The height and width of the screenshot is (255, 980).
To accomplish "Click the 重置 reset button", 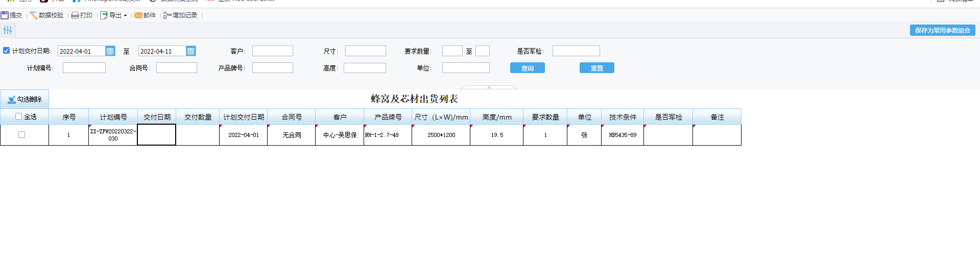I will tap(597, 68).
